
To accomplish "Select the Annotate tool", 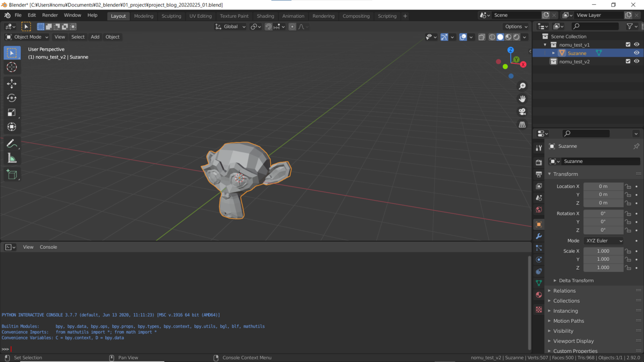I will pos(12,144).
